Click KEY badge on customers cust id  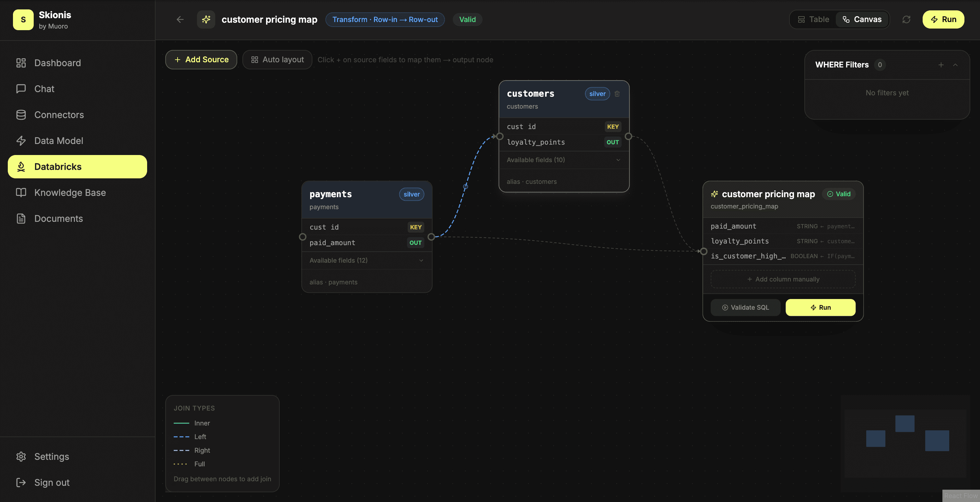coord(612,127)
